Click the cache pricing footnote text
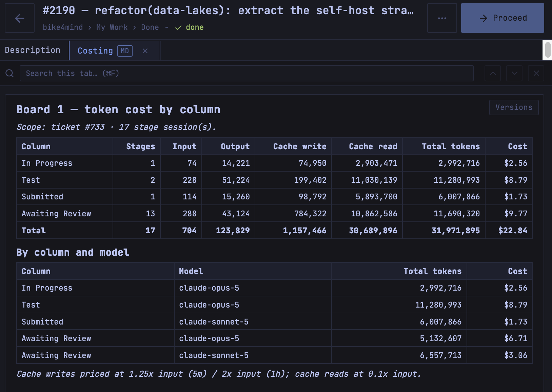The image size is (552, 392). [219, 374]
